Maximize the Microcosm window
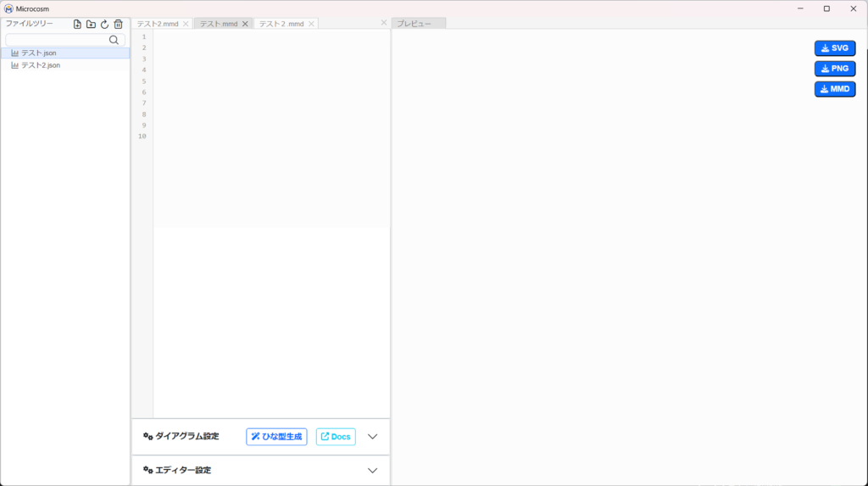 coord(827,8)
